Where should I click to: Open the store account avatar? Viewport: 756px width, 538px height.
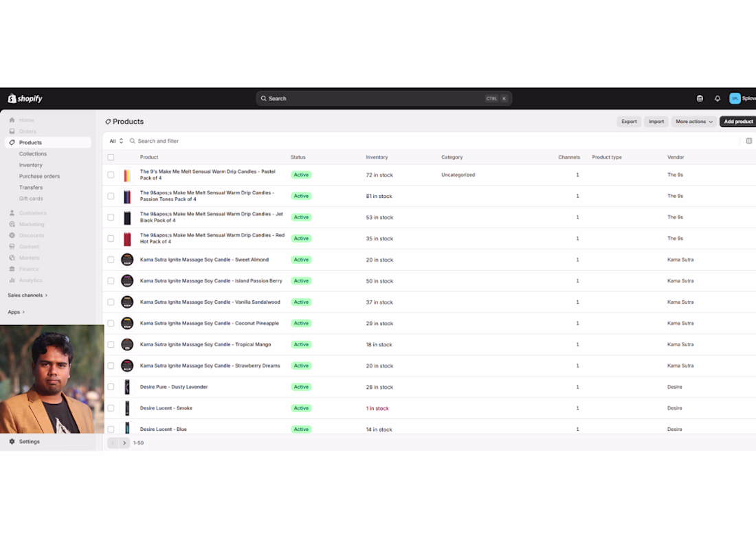point(735,98)
